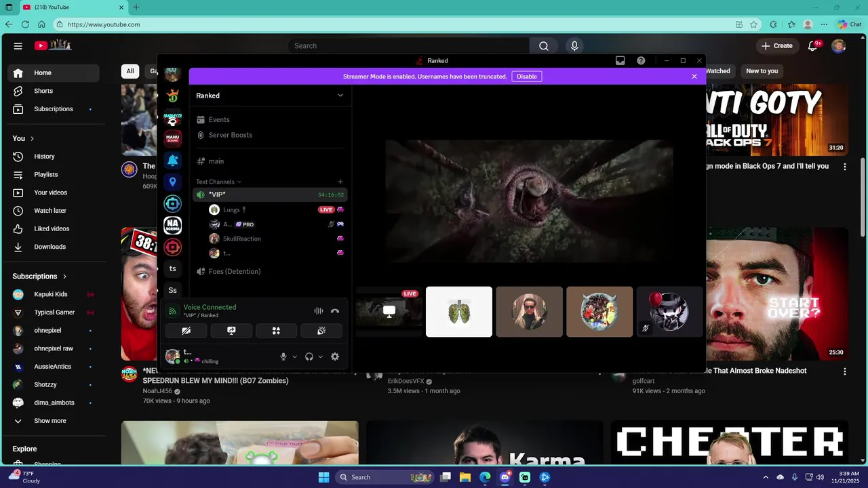This screenshot has height=488, width=868.
Task: Click the YouTube search magnifier button
Action: [544, 46]
